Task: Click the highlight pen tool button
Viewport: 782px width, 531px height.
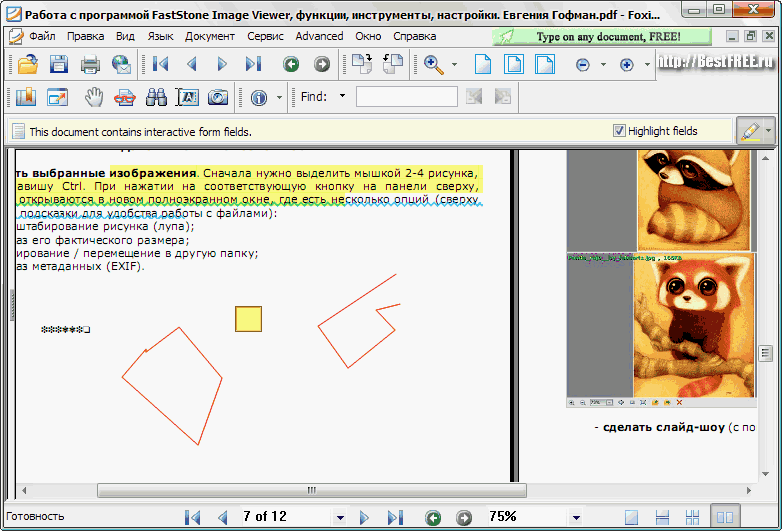Action: tap(750, 131)
